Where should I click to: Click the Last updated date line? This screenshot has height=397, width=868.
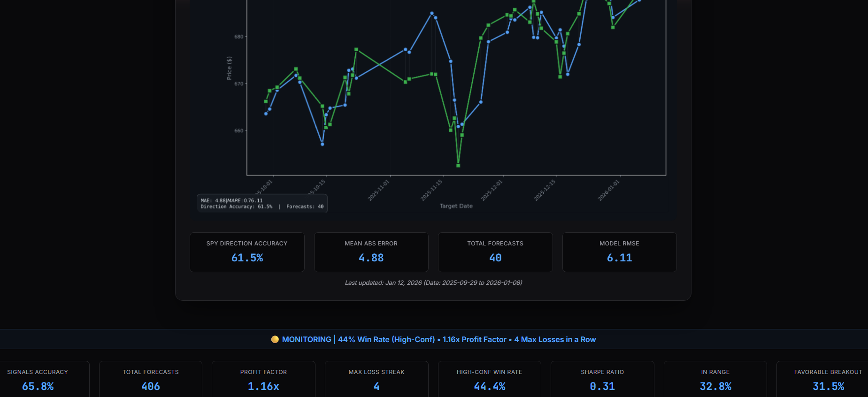coord(433,282)
